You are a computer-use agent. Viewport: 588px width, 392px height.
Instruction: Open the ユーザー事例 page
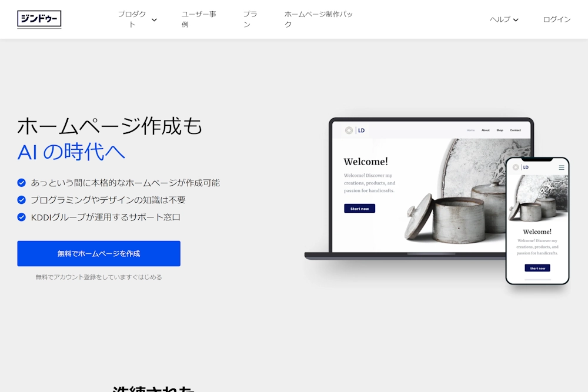199,19
